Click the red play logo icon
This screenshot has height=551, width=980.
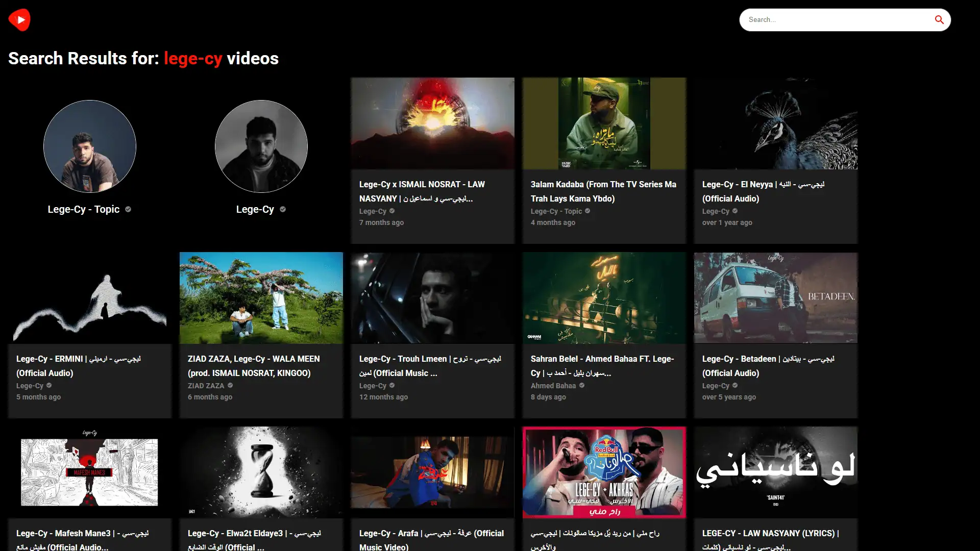[19, 20]
